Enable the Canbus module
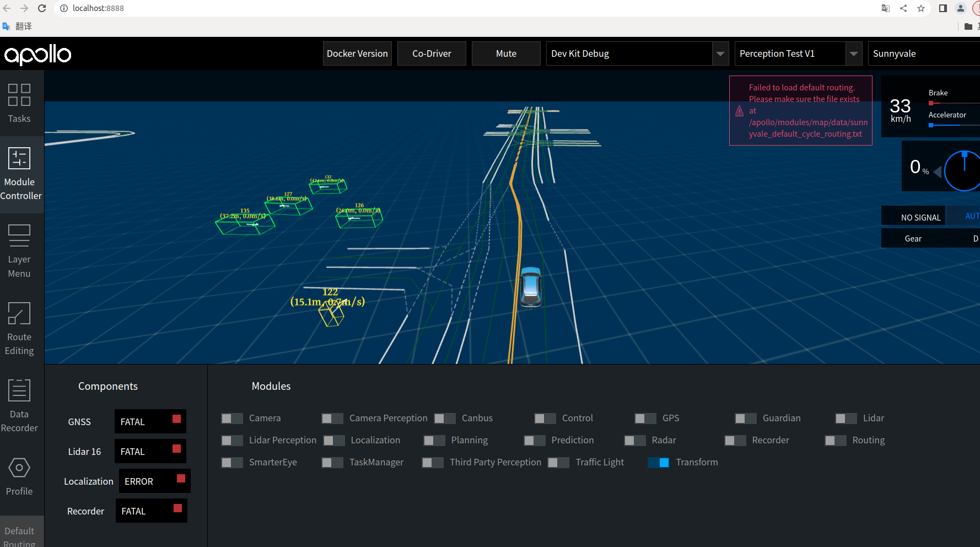The image size is (980, 547). (445, 419)
